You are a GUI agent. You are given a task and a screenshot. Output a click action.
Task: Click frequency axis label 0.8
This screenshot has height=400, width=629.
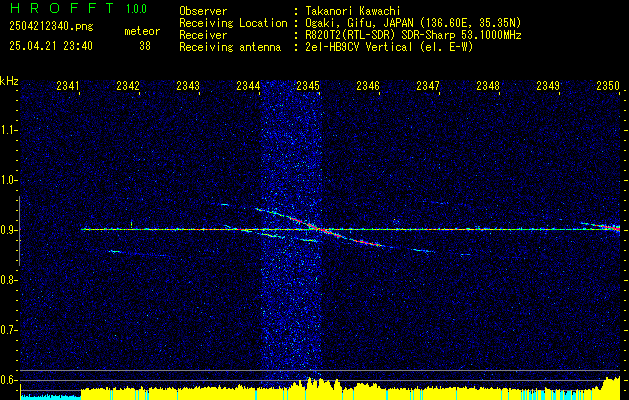(8, 280)
